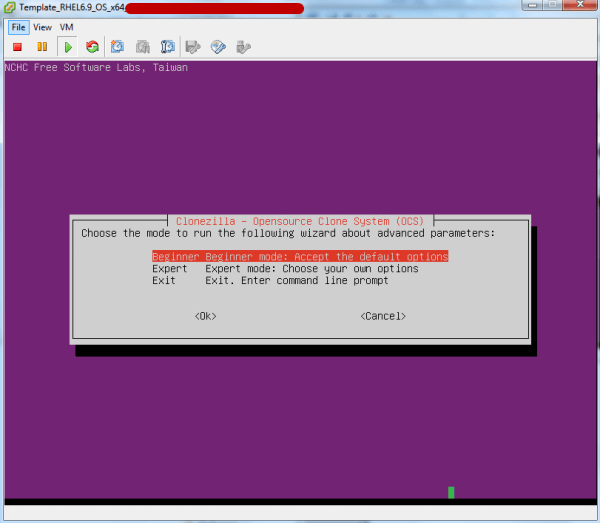600x523 pixels.
Task: Open the VM menu
Action: coord(66,27)
